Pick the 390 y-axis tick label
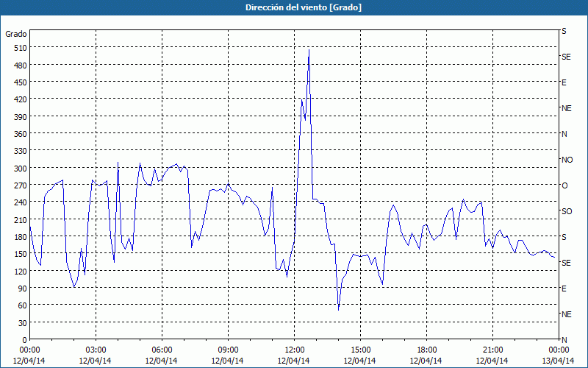Image resolution: width=588 pixels, height=368 pixels. point(21,116)
